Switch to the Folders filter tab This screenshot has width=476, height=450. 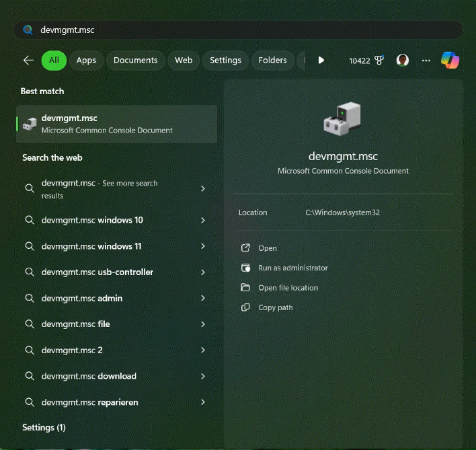[x=272, y=60]
